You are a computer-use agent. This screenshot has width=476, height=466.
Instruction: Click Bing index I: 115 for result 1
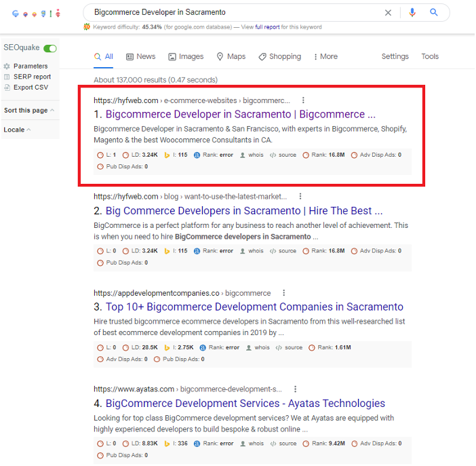(x=176, y=155)
